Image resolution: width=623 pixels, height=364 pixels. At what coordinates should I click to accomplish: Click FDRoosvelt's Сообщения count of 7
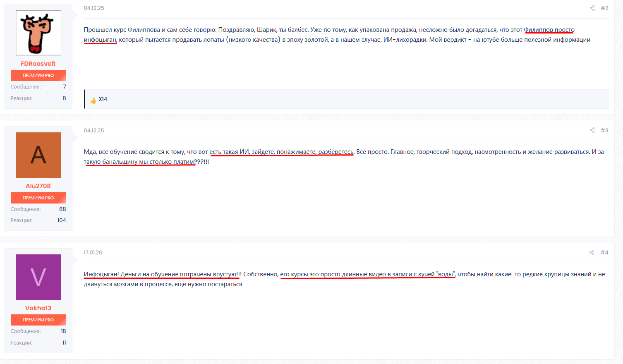point(65,86)
